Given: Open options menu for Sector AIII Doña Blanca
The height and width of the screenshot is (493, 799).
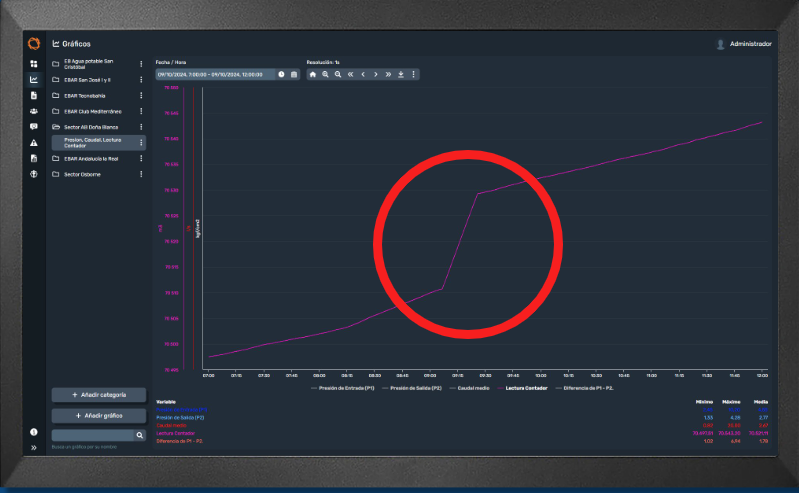Looking at the screenshot, I should tap(141, 127).
